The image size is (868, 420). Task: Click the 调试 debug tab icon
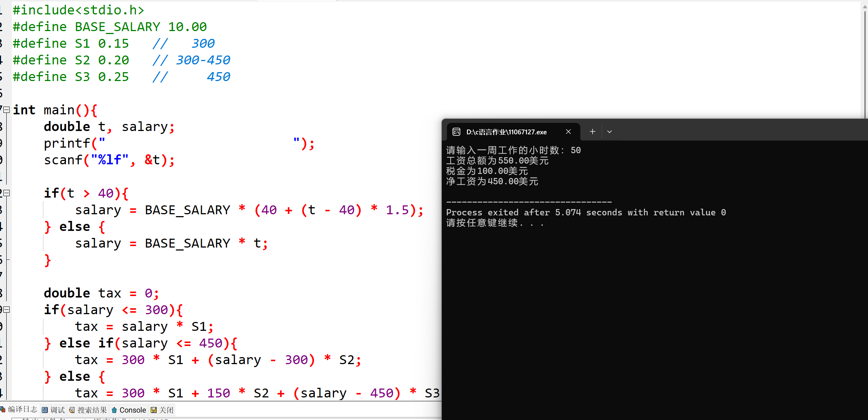45,410
